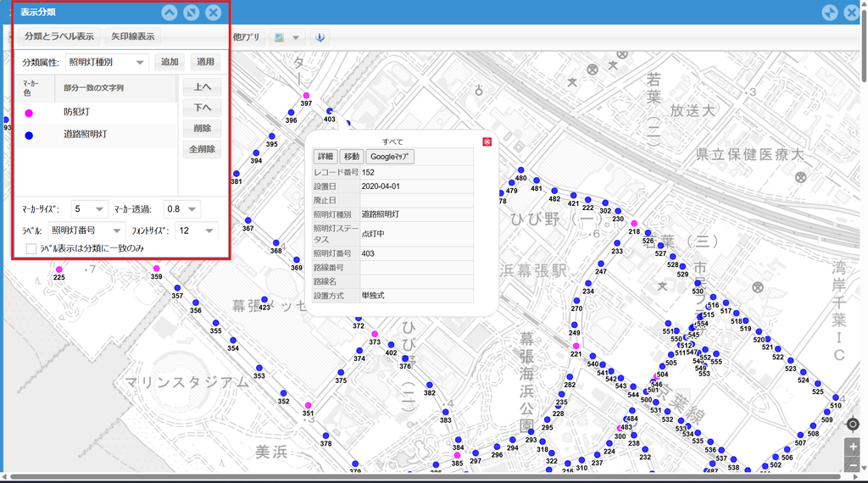Open the ラベル dropdown showing 照明灯番号
The image size is (868, 483).
click(86, 230)
